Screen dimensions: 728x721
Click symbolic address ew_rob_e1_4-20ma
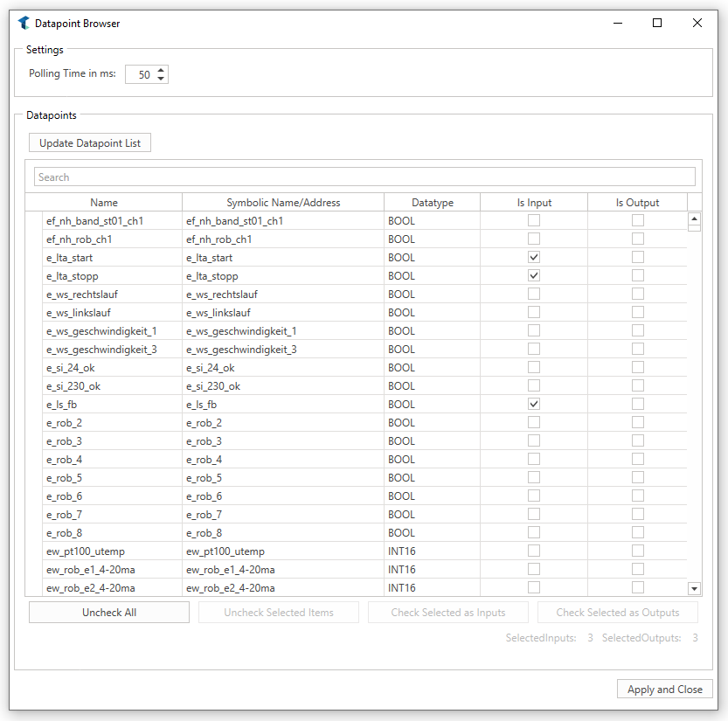coord(283,569)
